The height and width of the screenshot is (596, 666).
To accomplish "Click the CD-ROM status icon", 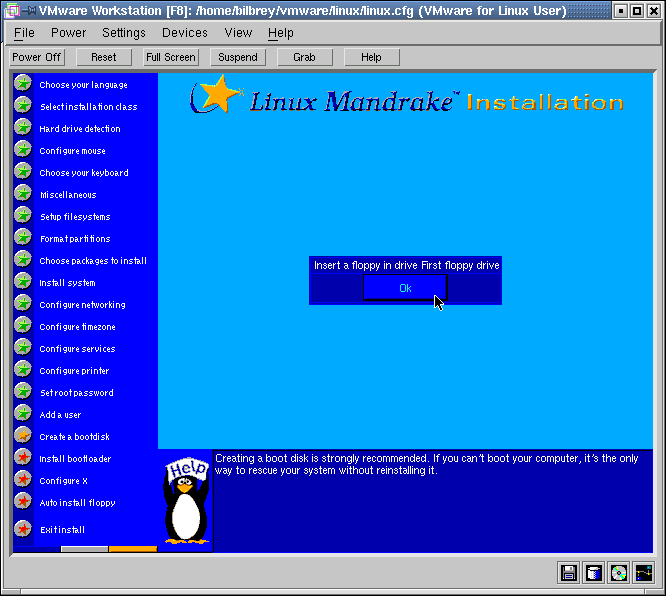I will click(x=619, y=573).
